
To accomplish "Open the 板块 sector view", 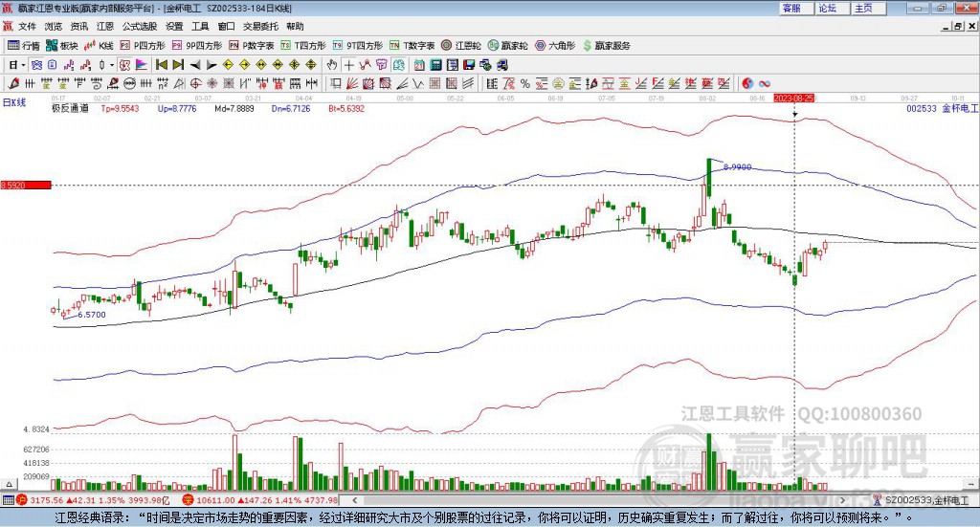I will pyautogui.click(x=61, y=46).
